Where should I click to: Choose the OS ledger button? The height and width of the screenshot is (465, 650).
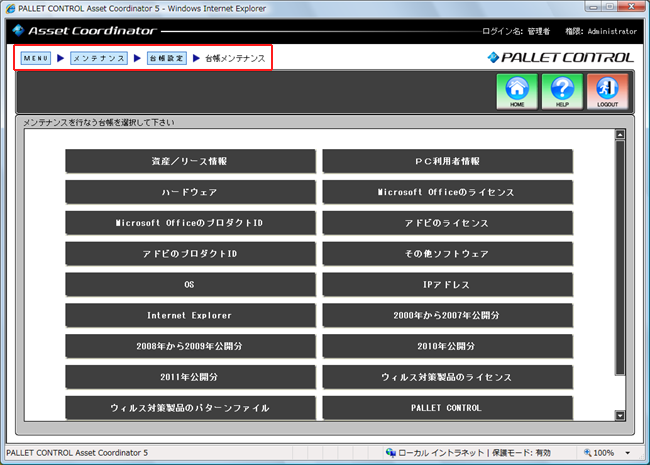coord(190,284)
